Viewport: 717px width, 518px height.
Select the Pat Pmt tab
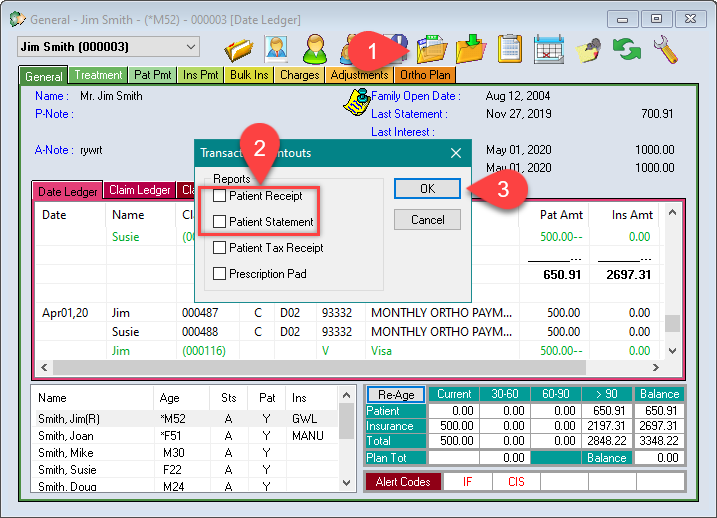[153, 75]
